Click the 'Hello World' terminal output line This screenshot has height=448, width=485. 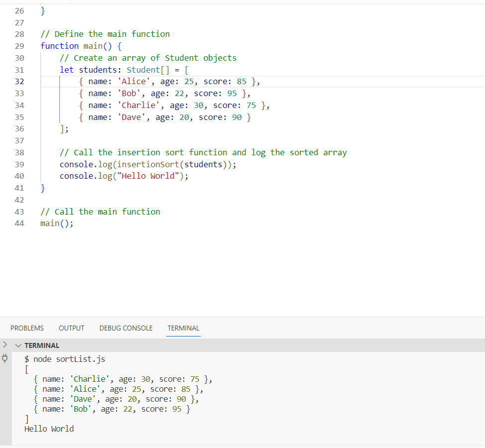point(49,429)
